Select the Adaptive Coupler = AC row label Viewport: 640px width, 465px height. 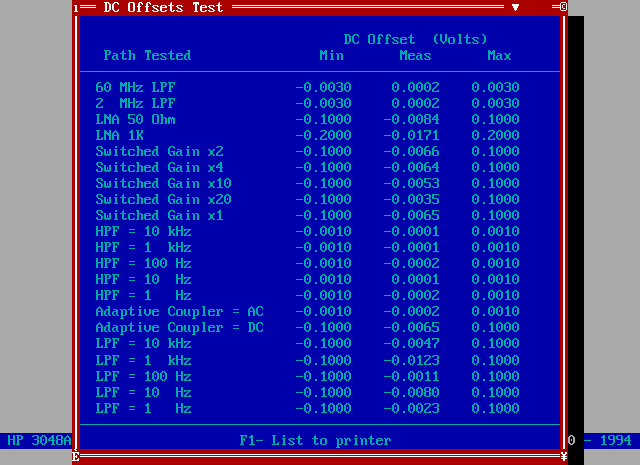(179, 311)
